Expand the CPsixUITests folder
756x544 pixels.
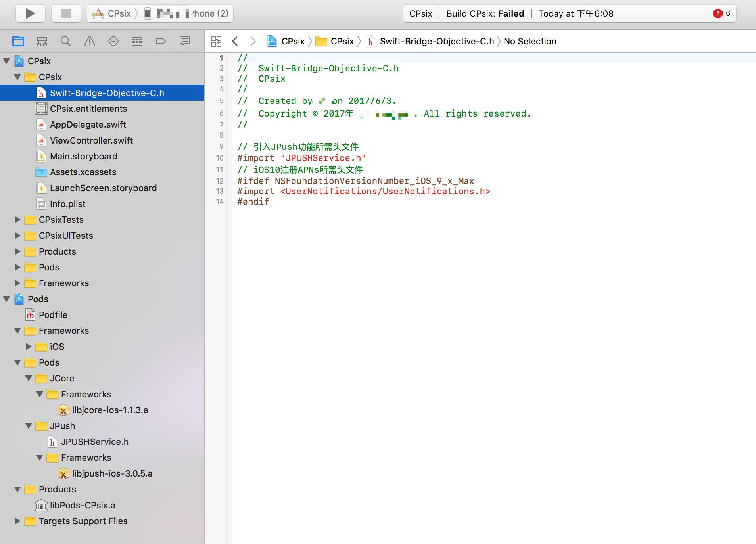(x=17, y=236)
